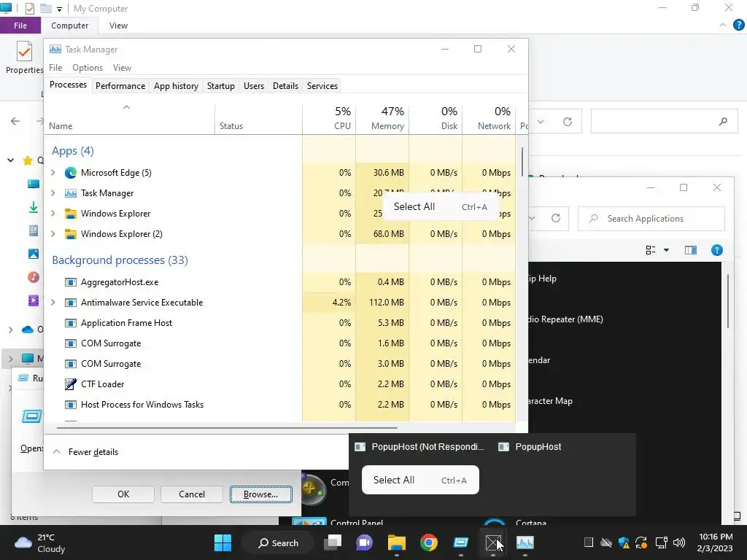Click the Videos icon in Explorer sidebar

[x=34, y=300]
